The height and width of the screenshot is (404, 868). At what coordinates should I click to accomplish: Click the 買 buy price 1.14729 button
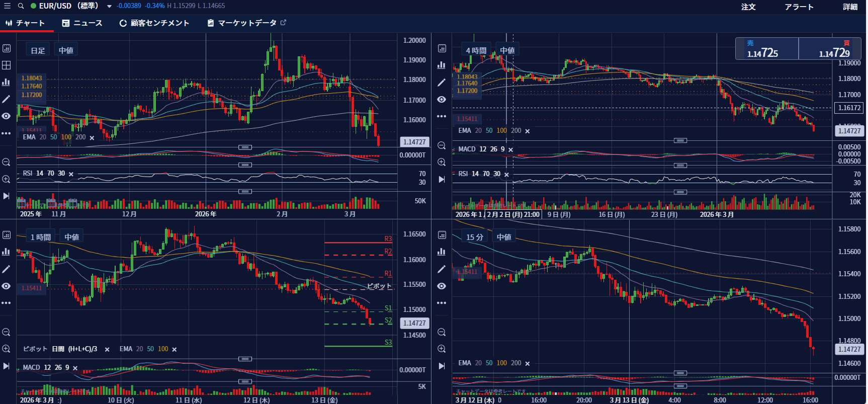pos(830,49)
